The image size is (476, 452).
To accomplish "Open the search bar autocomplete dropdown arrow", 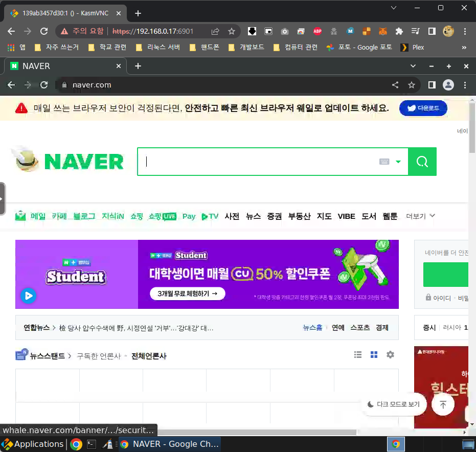I will click(398, 162).
